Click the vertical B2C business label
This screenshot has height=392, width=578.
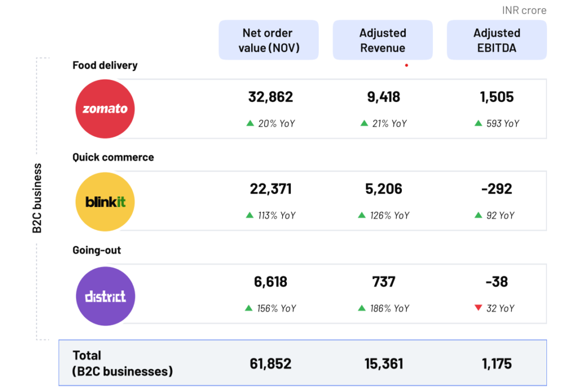click(x=37, y=198)
